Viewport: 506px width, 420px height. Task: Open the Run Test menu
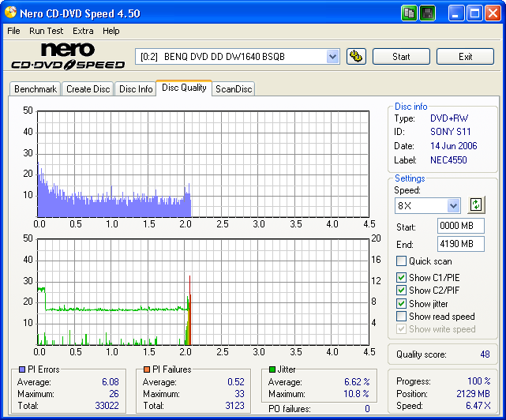pyautogui.click(x=46, y=31)
